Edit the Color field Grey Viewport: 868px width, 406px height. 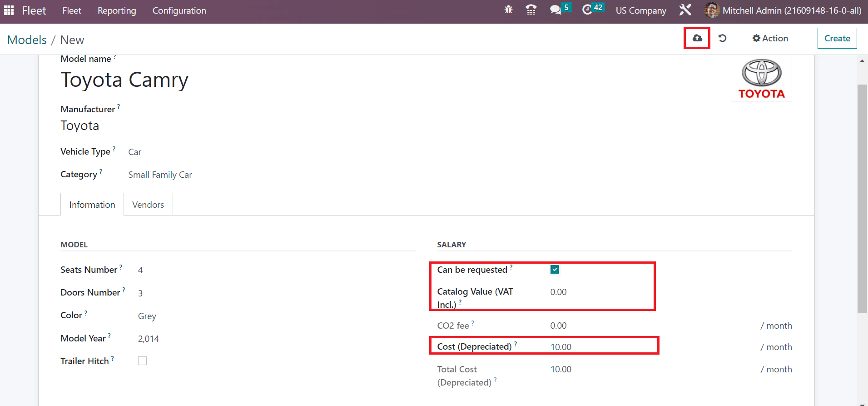coord(147,316)
